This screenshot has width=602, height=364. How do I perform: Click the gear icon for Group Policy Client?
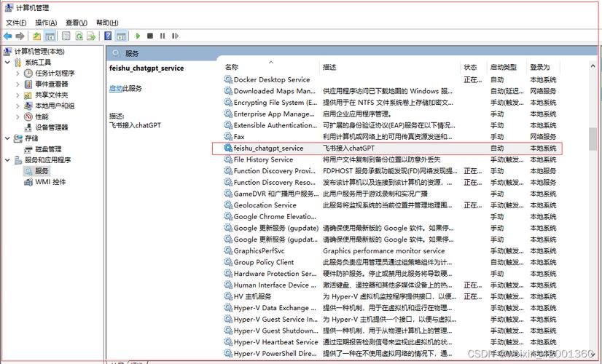pos(228,262)
